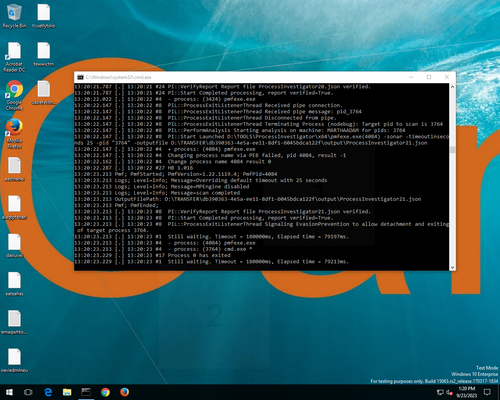The height and width of the screenshot is (400, 500).
Task: Click 'Message=scan completed' log line
Action: click(x=157, y=193)
